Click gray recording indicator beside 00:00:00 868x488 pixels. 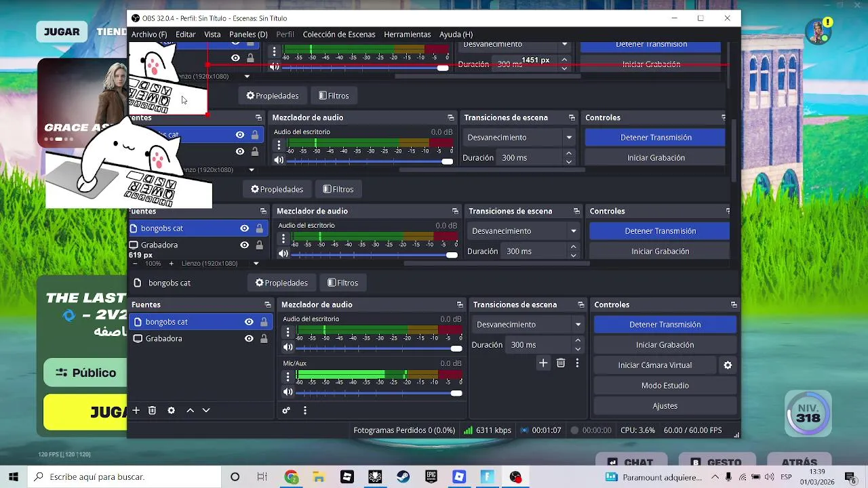point(574,430)
